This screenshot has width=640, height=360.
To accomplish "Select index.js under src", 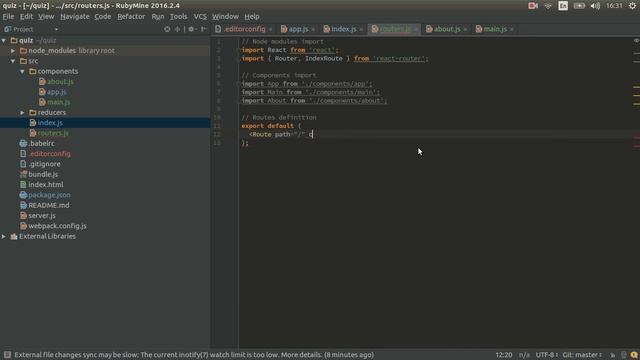I will pyautogui.click(x=50, y=123).
